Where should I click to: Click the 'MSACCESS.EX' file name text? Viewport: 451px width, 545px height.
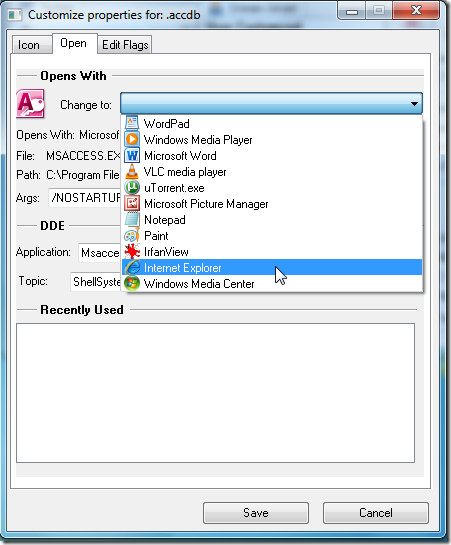83,156
